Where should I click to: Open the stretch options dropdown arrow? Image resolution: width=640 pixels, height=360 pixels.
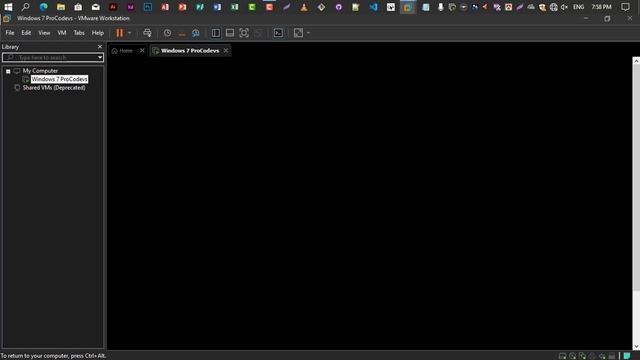tap(308, 33)
